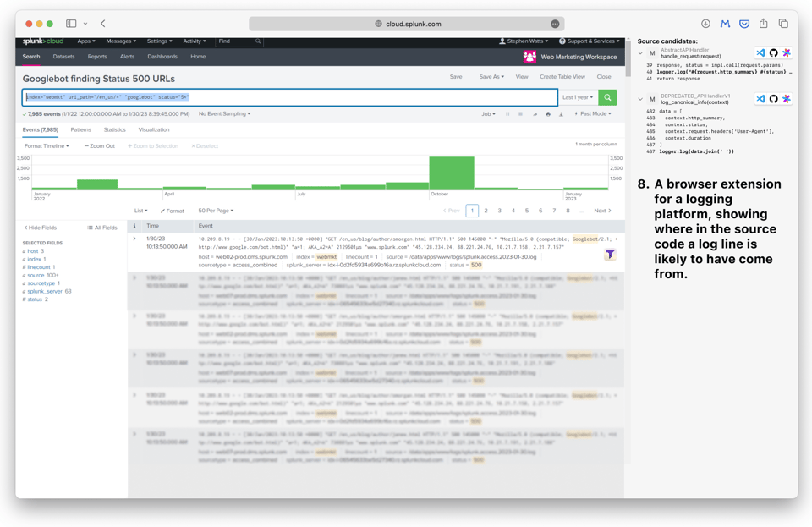The image size is (812, 527).
Task: Pause the running search job
Action: [x=507, y=113]
